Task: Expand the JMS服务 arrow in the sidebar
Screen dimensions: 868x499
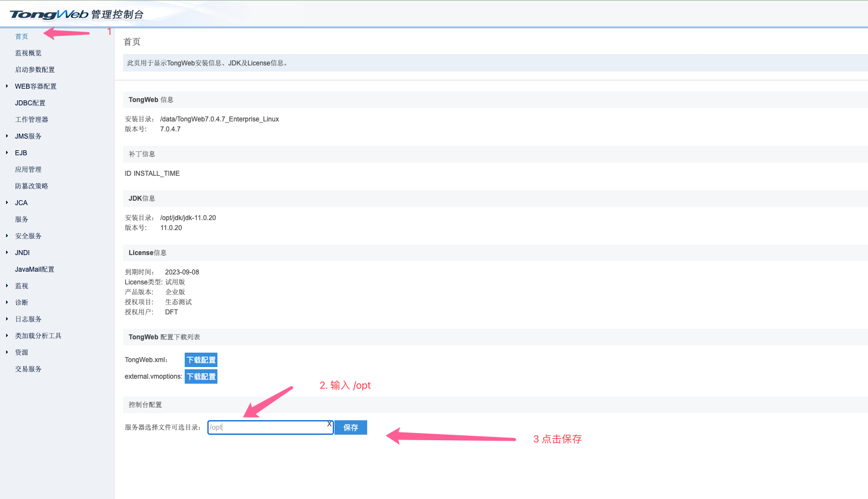Action: coord(7,136)
